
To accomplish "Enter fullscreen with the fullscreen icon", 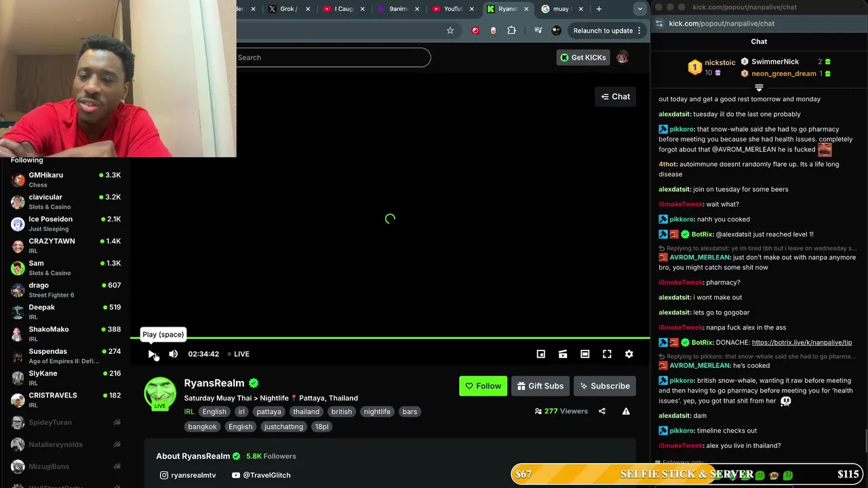I will tap(607, 354).
